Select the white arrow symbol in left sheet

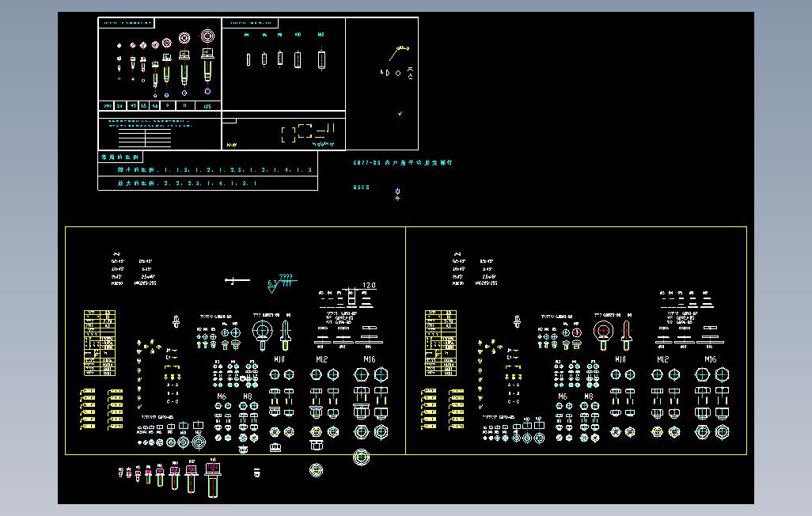(x=237, y=281)
